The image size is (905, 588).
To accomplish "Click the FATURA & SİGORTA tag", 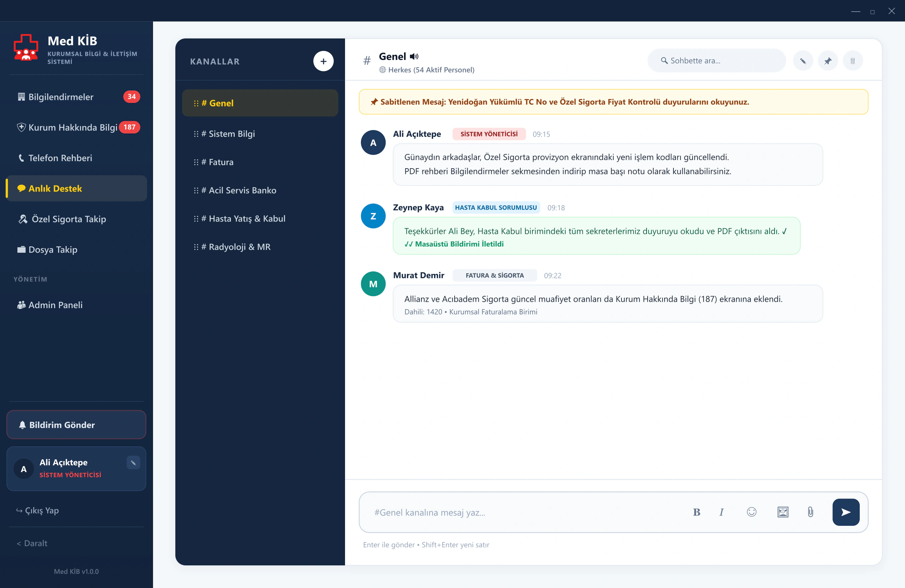I will click(x=494, y=276).
